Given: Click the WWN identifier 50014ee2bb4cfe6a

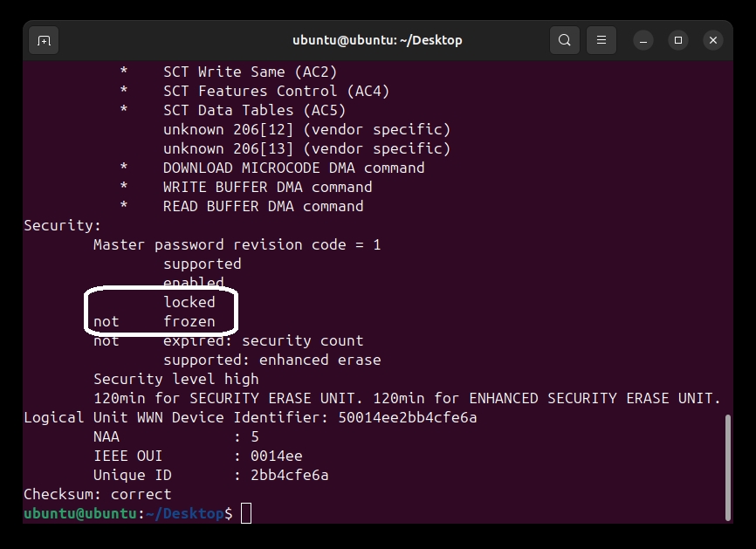Looking at the screenshot, I should coord(407,417).
